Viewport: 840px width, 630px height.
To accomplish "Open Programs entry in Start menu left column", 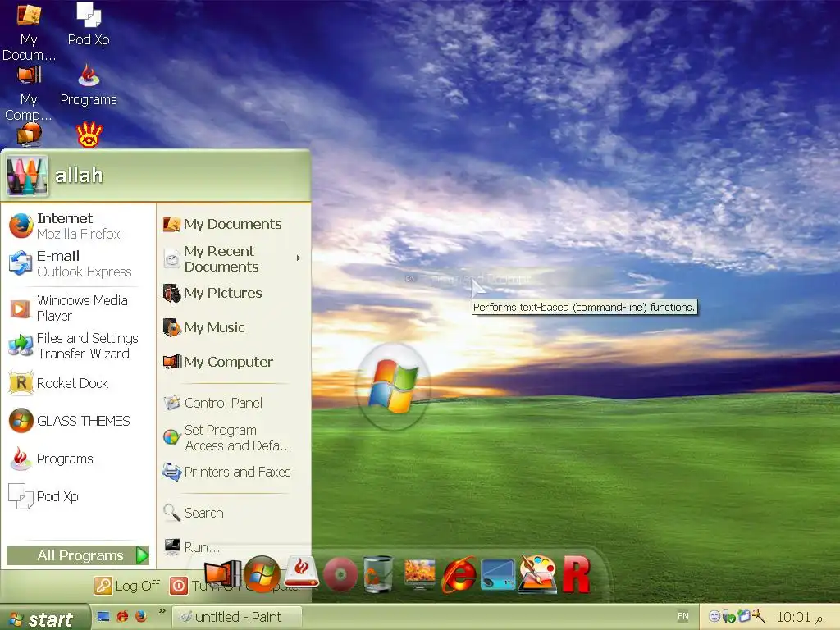I will [78, 459].
